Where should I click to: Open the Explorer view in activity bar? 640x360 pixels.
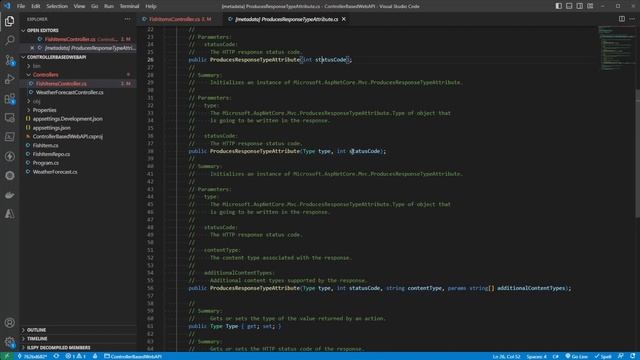[9, 21]
